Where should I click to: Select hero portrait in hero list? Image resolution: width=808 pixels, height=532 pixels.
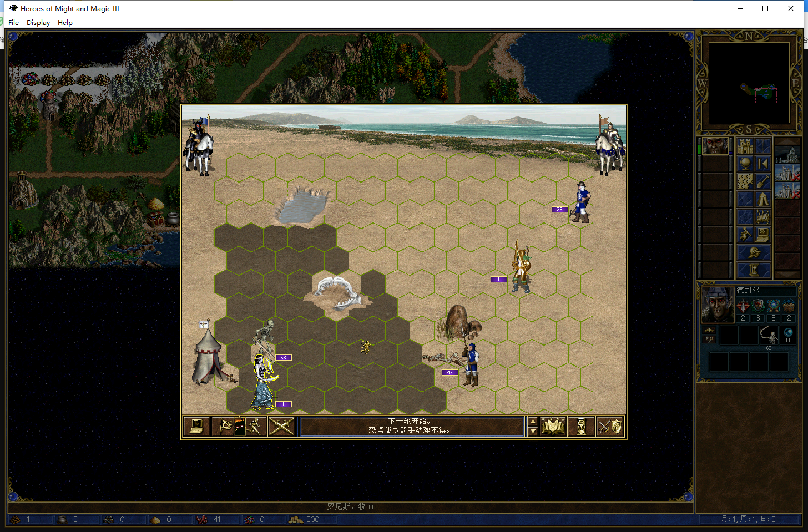(715, 145)
